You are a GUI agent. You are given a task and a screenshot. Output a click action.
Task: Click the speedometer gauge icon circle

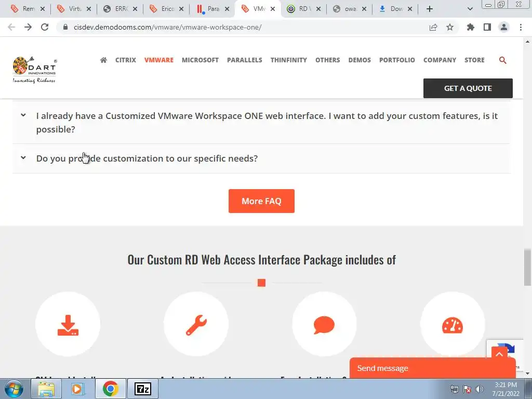click(453, 324)
